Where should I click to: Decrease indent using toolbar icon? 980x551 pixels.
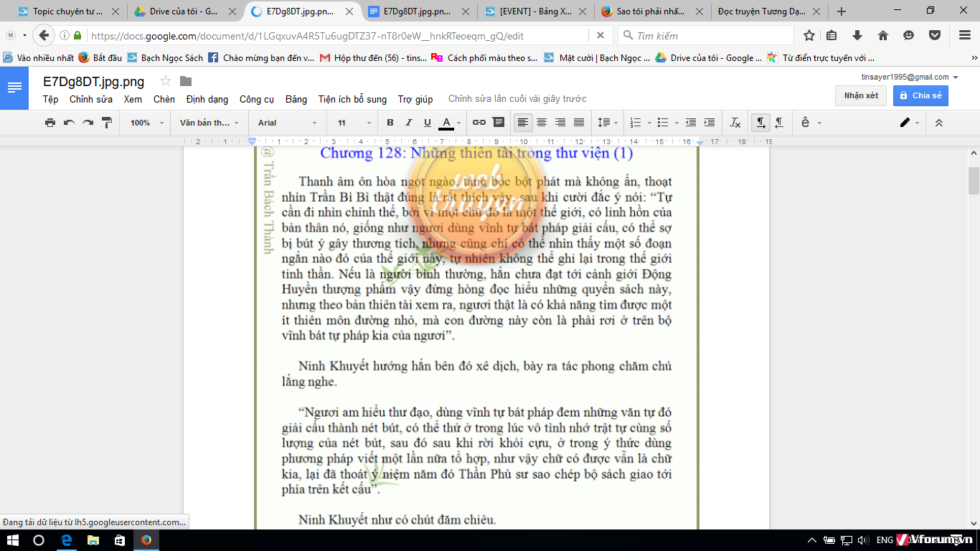690,123
